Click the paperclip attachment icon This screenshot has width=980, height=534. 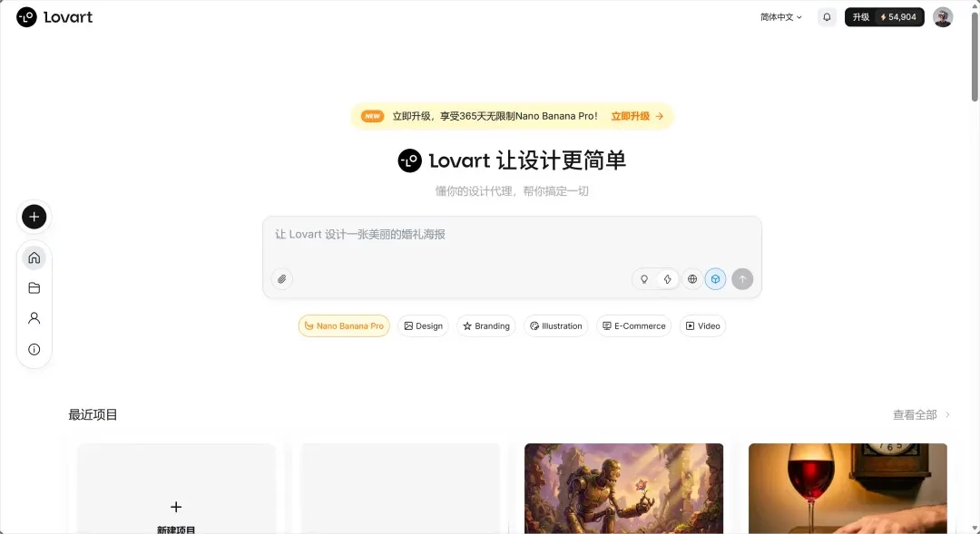pos(281,278)
